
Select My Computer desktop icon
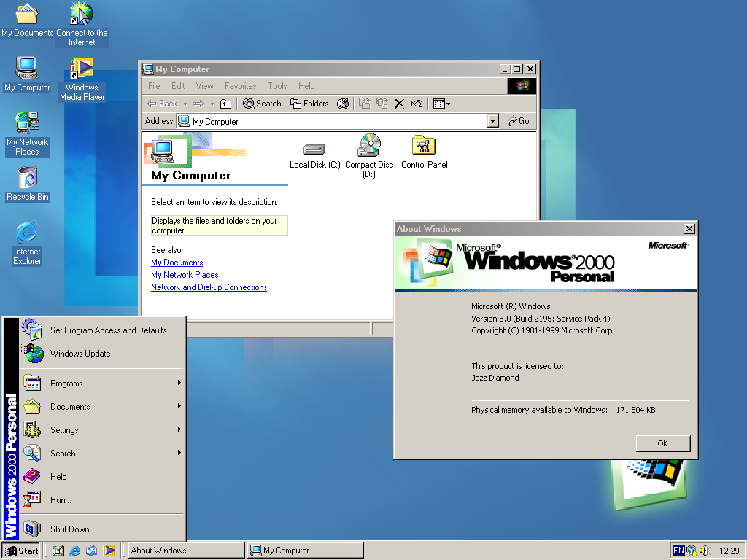pos(27,74)
